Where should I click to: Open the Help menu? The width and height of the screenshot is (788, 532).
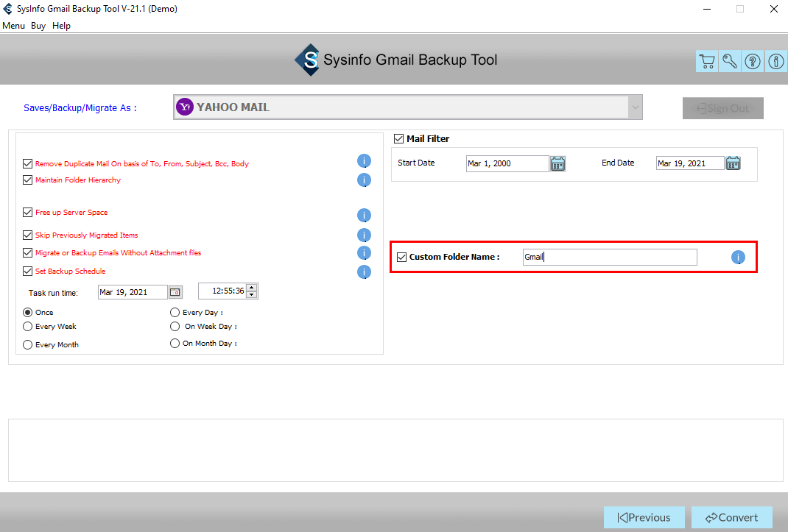pos(61,26)
